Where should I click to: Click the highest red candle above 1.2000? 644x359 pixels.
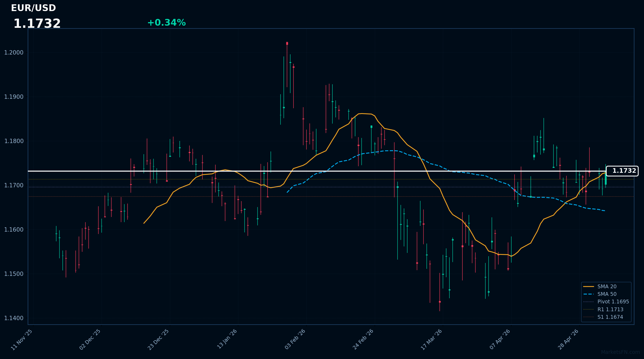point(287,43)
